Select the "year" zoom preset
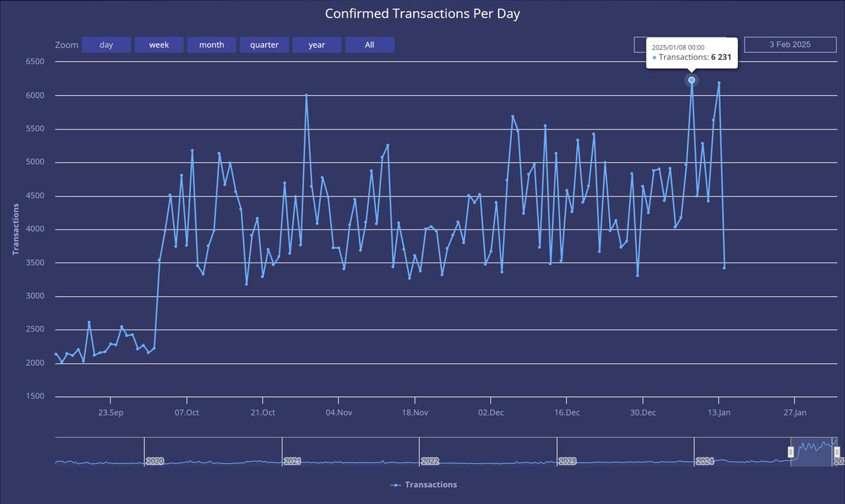Screen dimensions: 845x504 [317, 44]
